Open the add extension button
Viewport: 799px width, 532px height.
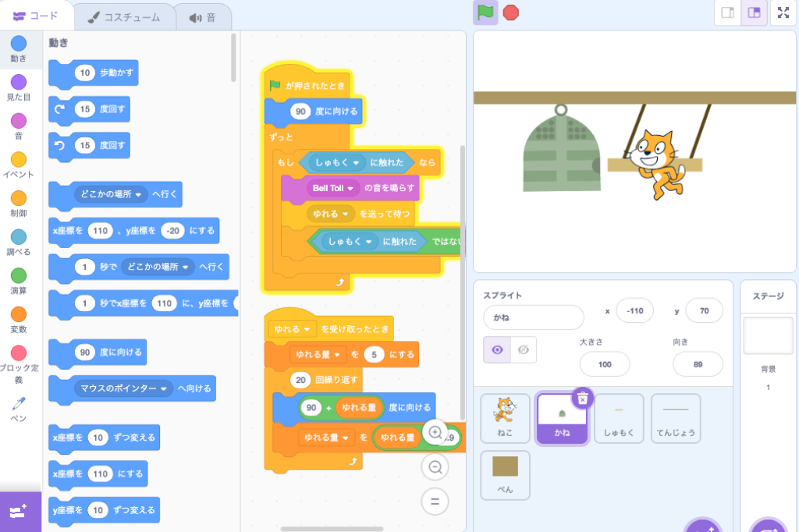click(19, 512)
